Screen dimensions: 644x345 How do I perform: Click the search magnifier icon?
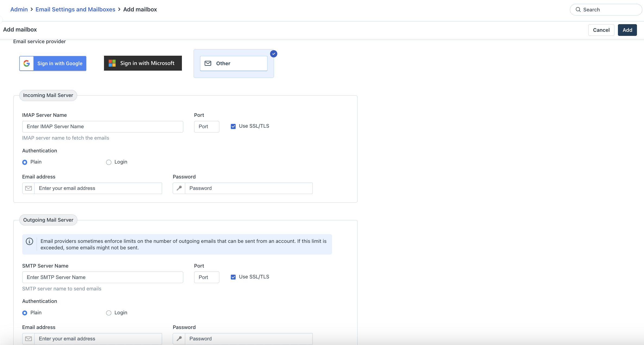pos(578,10)
